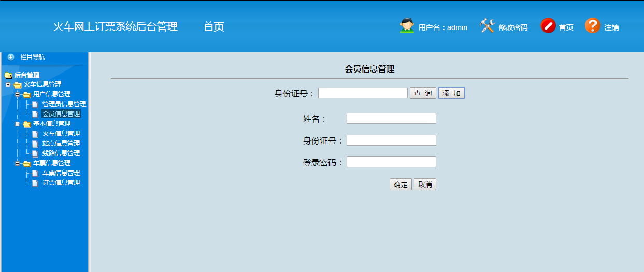Click the 火车网上订票系统后台管理 title

coord(115,26)
